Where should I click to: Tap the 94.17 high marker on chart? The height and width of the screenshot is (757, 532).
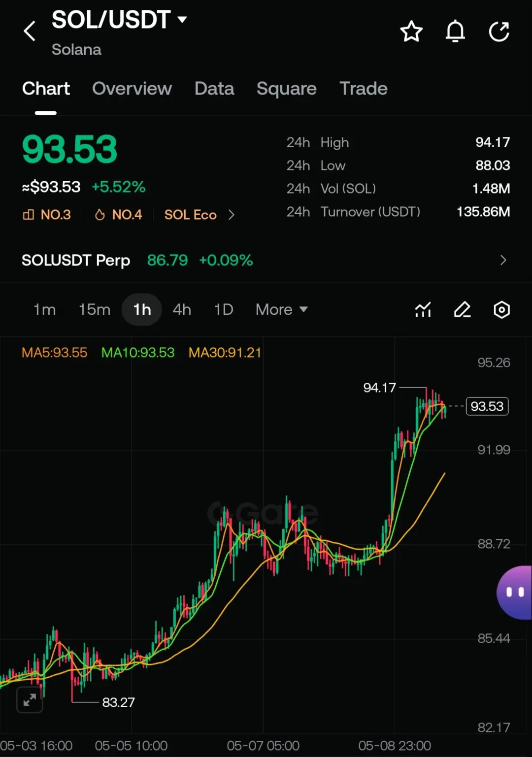379,388
